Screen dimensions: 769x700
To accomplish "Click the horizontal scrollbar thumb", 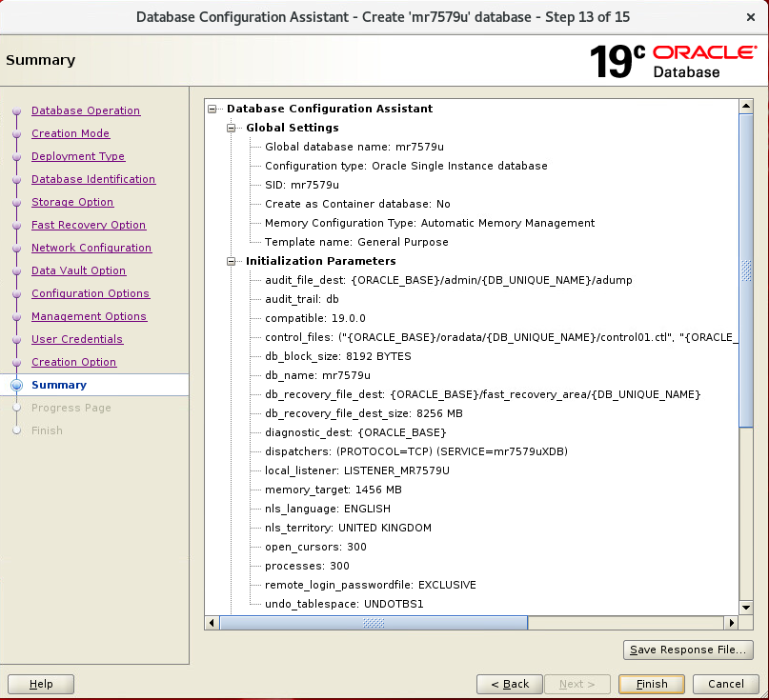I will coord(374,623).
